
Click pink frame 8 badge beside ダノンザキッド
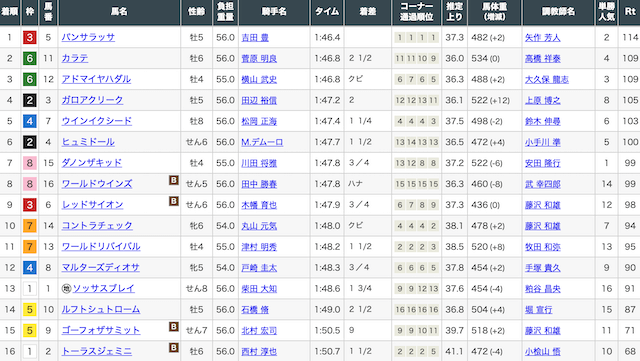[x=29, y=163]
